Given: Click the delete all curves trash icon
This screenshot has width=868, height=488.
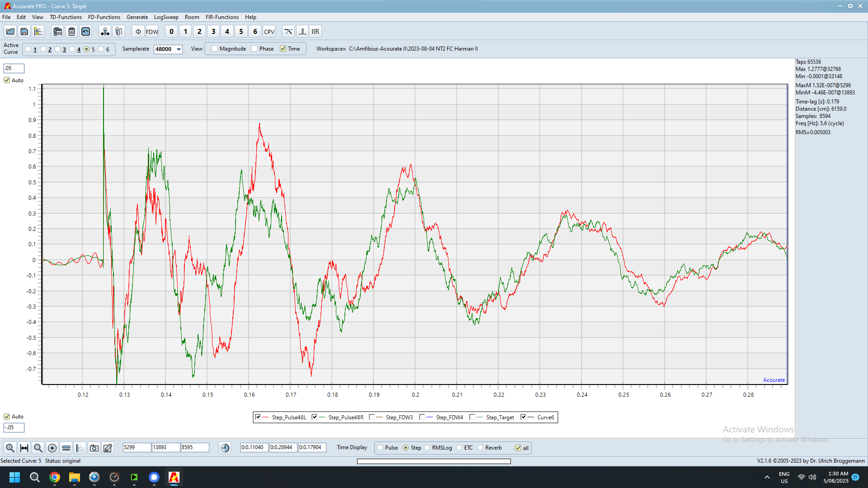Looking at the screenshot, I should pos(57,32).
